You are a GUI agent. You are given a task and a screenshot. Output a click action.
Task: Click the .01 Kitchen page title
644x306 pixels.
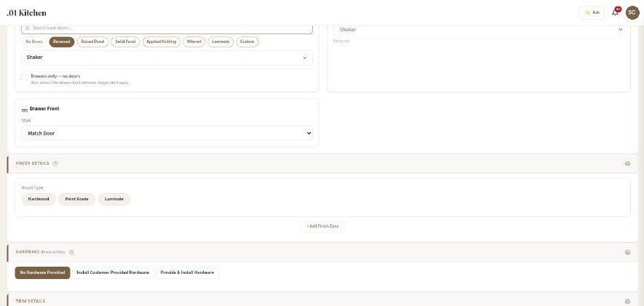pyautogui.click(x=27, y=13)
